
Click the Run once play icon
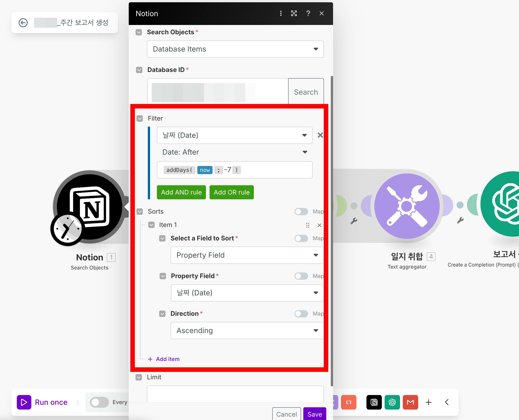24,402
